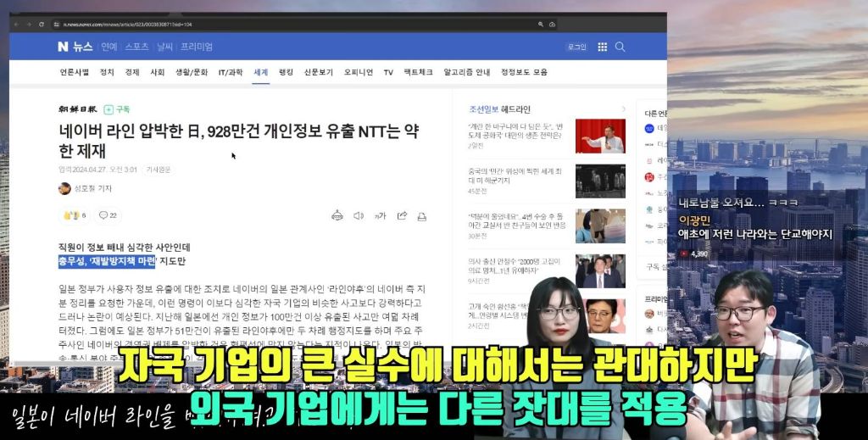Image resolution: width=868 pixels, height=440 pixels.
Task: Open the 연예 section in header
Action: (x=109, y=47)
